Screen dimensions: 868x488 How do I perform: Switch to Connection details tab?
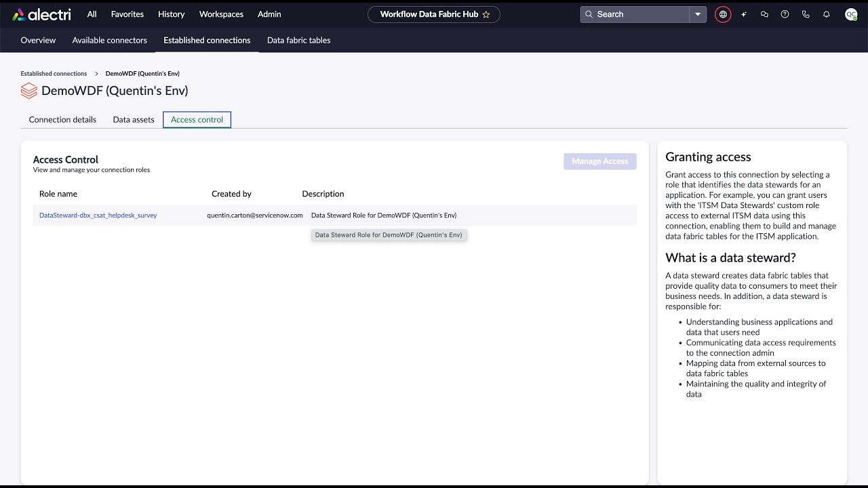(62, 119)
